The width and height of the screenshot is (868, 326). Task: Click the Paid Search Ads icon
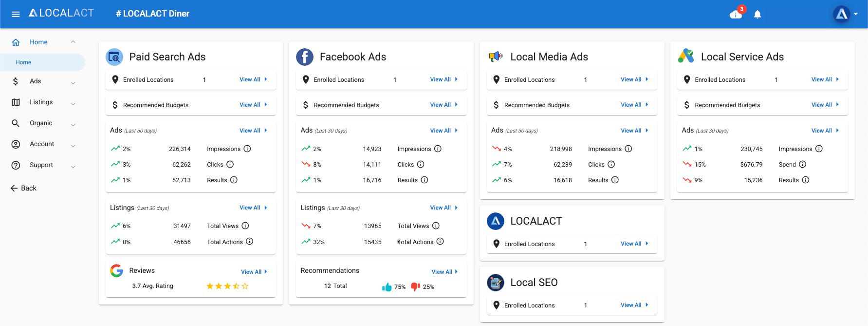pos(114,57)
